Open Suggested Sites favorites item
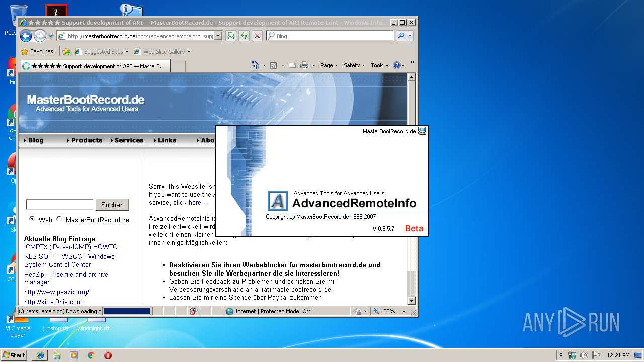This screenshot has width=644, height=362. coord(101,52)
